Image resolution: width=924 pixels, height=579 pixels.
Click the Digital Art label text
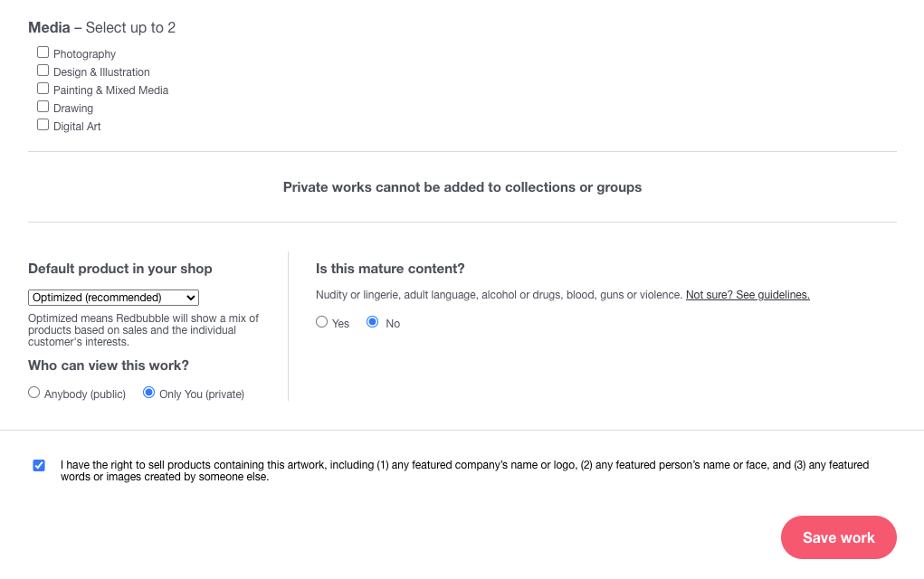coord(77,127)
